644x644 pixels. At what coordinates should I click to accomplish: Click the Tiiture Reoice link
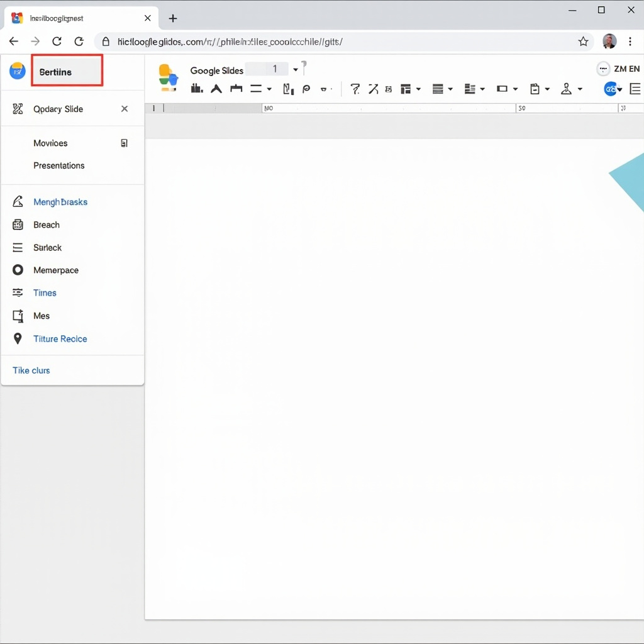click(60, 339)
